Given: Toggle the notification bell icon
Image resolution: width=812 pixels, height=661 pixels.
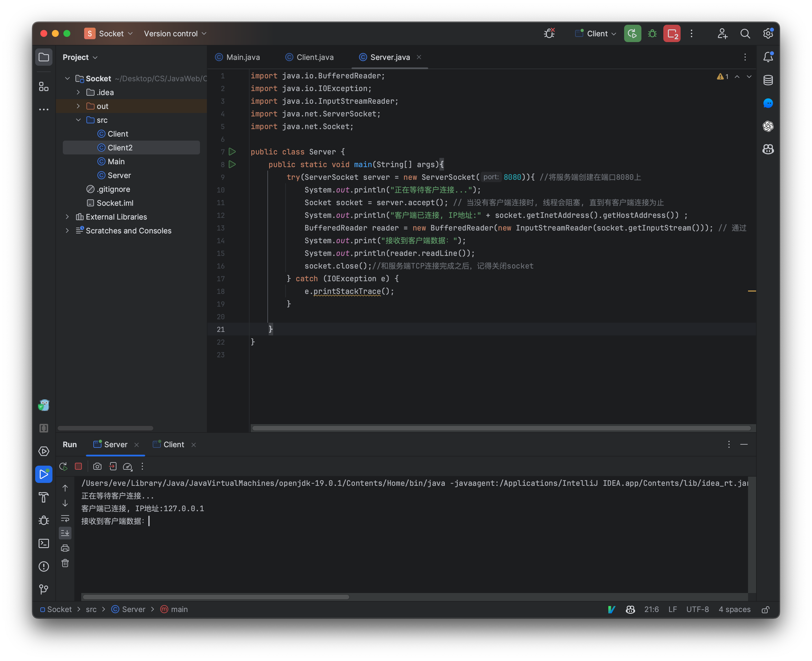Looking at the screenshot, I should click(x=768, y=57).
